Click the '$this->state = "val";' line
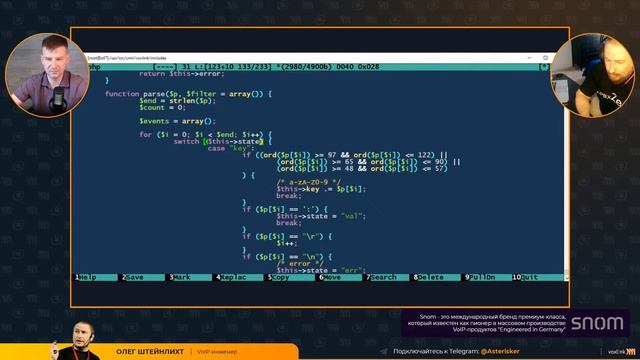 tap(321, 216)
